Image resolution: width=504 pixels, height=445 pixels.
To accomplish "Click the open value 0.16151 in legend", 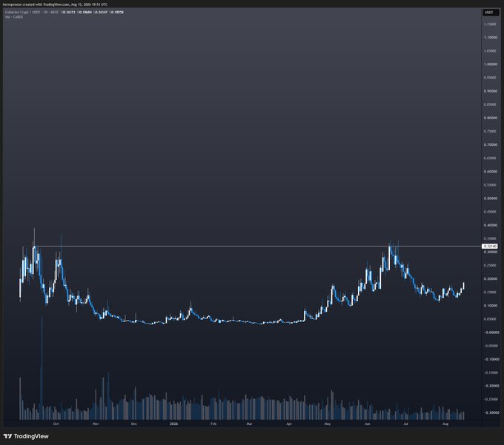I will 69,12.
